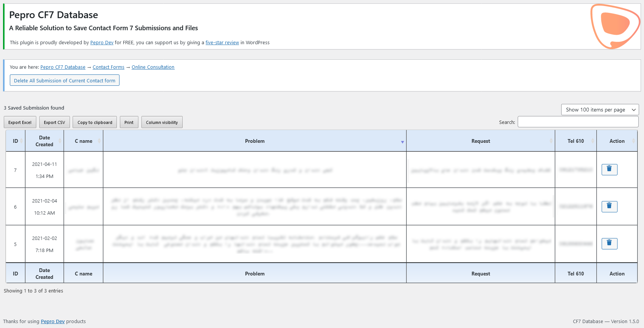The width and height of the screenshot is (644, 328).
Task: Click the footer C name label
Action: [84, 274]
